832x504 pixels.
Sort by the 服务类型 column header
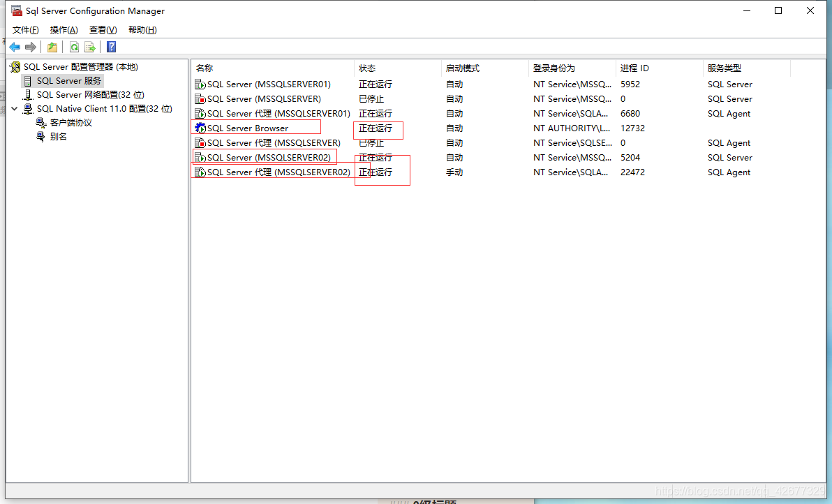747,68
